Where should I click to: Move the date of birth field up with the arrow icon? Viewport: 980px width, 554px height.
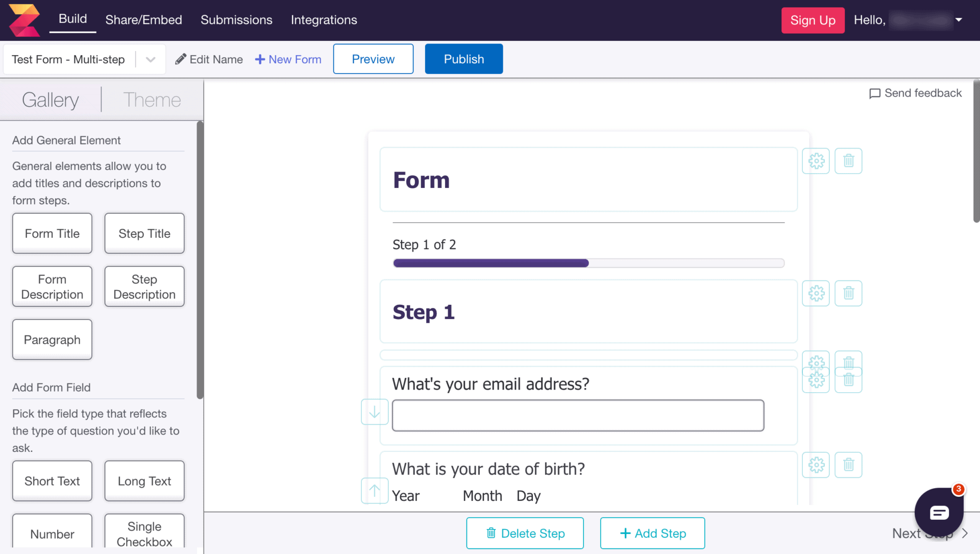coord(374,491)
